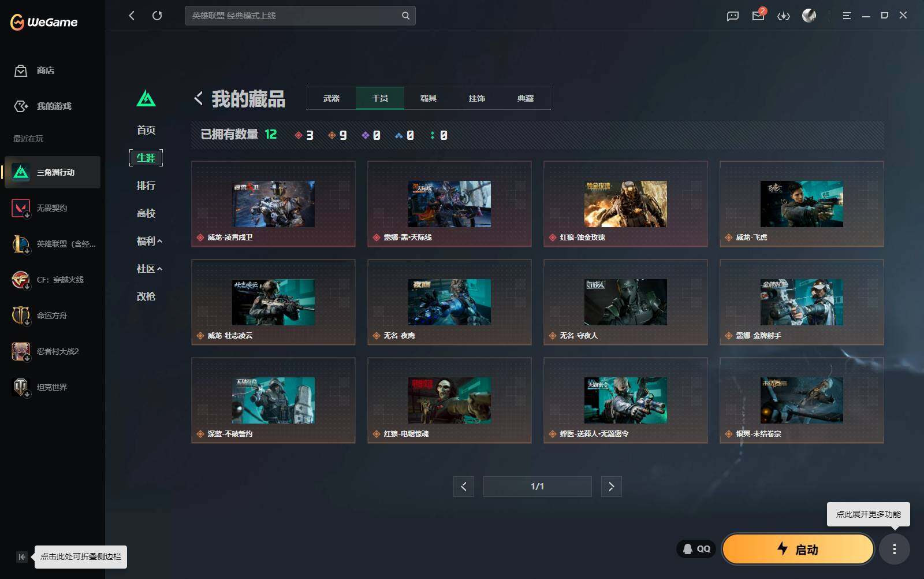Open the download manager icon
Screen dimensions: 924x579
coord(784,16)
